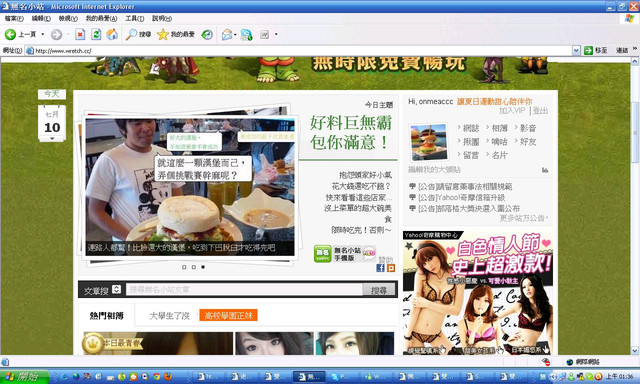Viewport: 640px width, 384px height.
Task: Go back with the 上一頁 button
Action: [20, 35]
